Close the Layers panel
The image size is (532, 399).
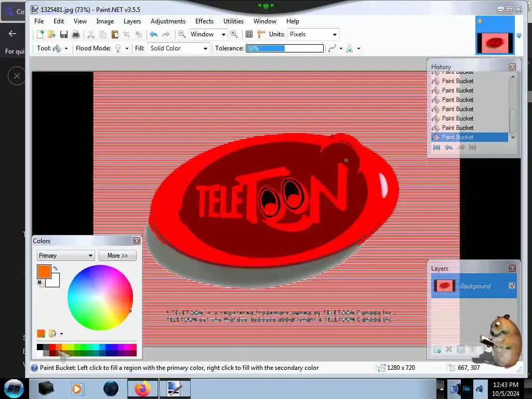point(512,269)
